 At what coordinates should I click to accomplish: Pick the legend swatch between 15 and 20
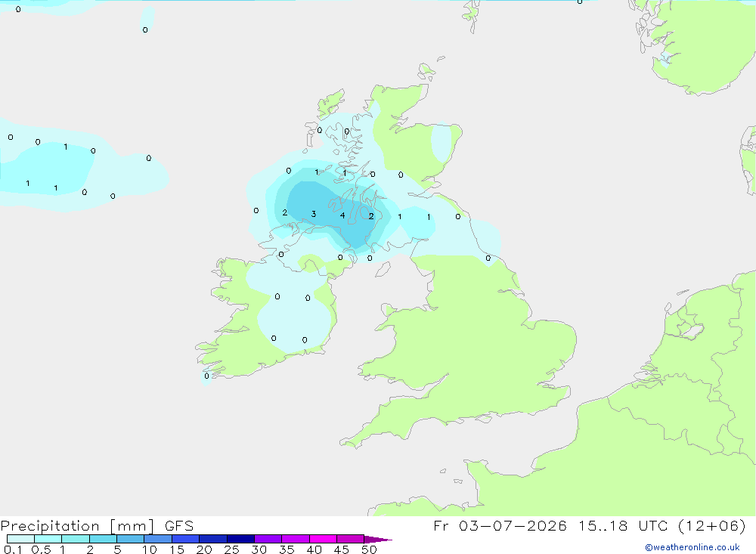(x=186, y=539)
